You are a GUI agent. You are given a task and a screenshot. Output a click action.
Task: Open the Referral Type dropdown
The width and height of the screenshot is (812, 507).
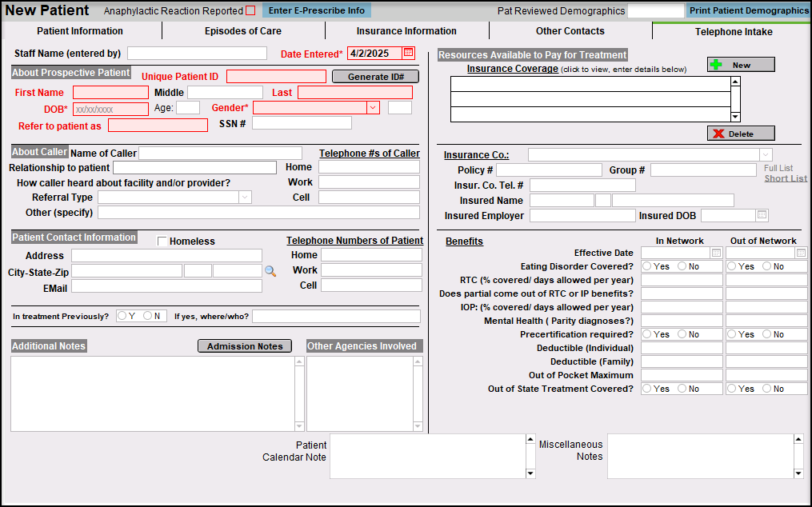coord(245,198)
